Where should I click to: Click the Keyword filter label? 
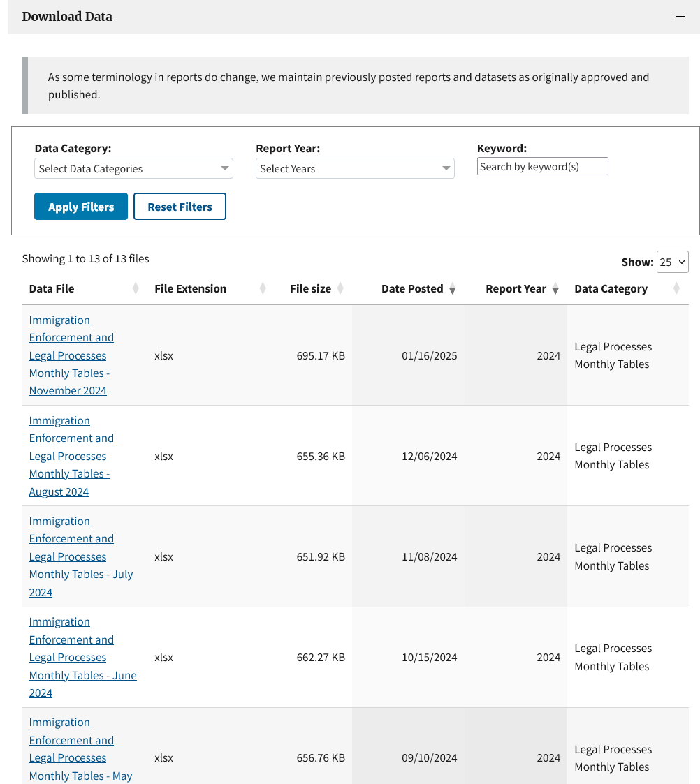(x=502, y=148)
